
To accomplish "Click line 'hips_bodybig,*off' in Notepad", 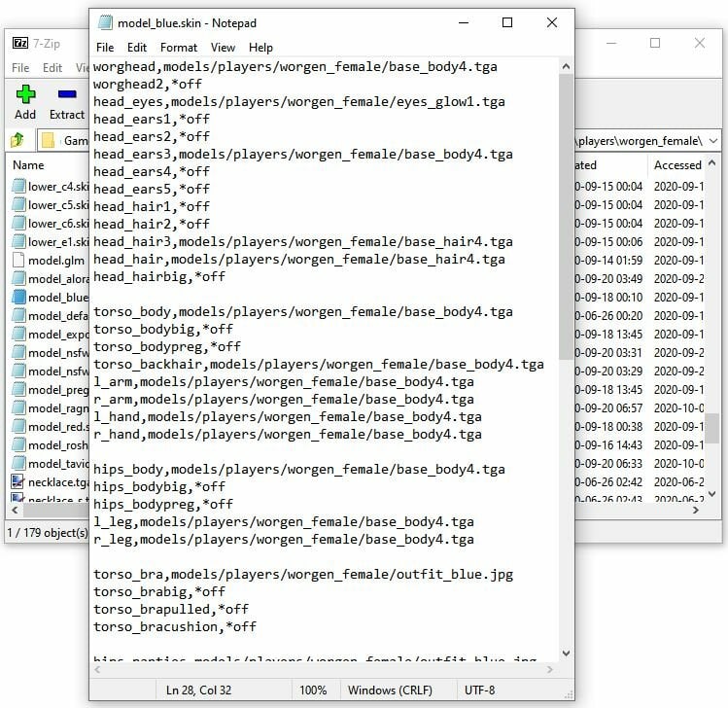I will pos(159,487).
